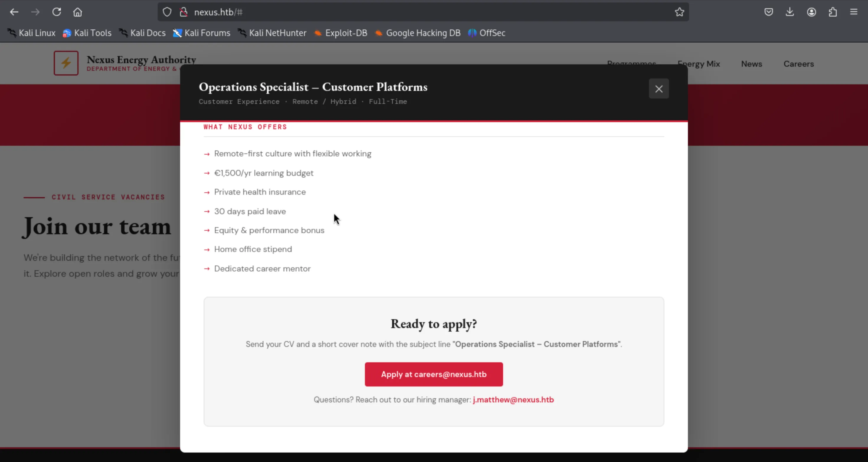868x462 pixels.
Task: Open the downloads arrow icon
Action: click(790, 12)
